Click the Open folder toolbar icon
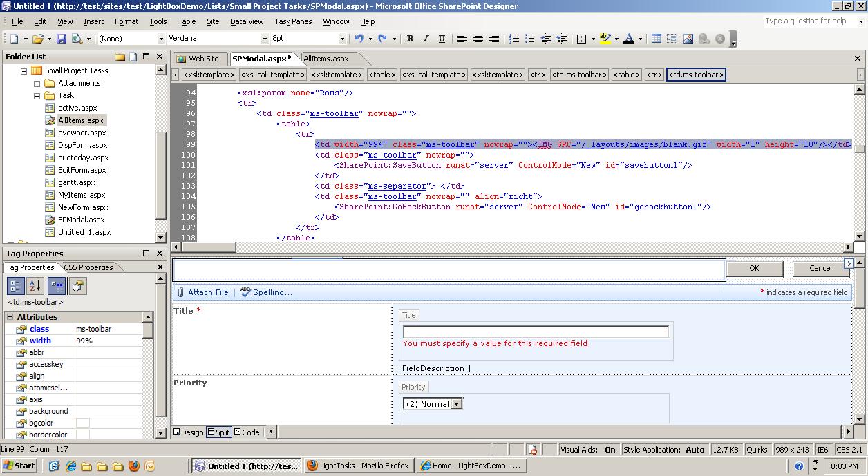This screenshot has height=476, width=868. click(38, 39)
